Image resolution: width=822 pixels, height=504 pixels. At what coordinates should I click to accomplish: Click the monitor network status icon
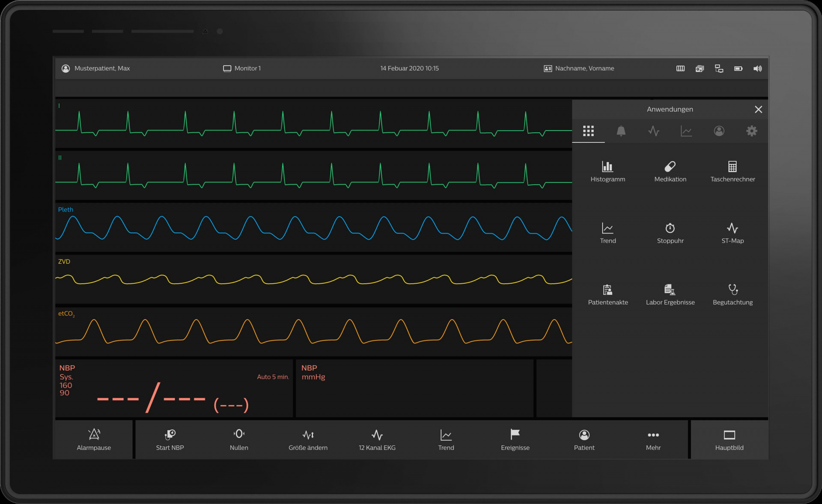(719, 68)
